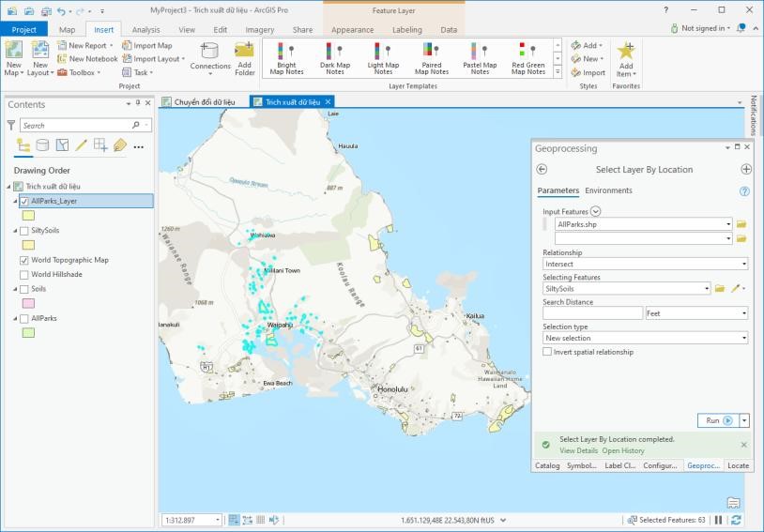Click AllParks layer green symbol swatch

(28, 333)
